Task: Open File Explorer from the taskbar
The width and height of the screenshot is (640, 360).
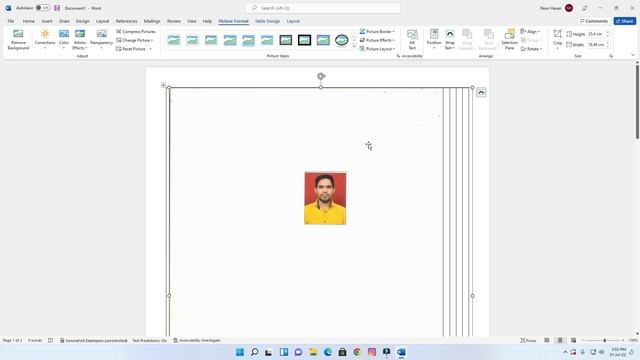Action: coord(313,352)
